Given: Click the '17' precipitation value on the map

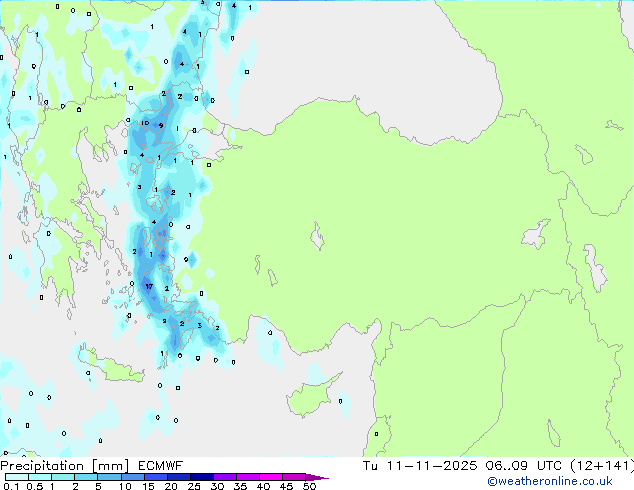Looking at the screenshot, I should point(149,287).
